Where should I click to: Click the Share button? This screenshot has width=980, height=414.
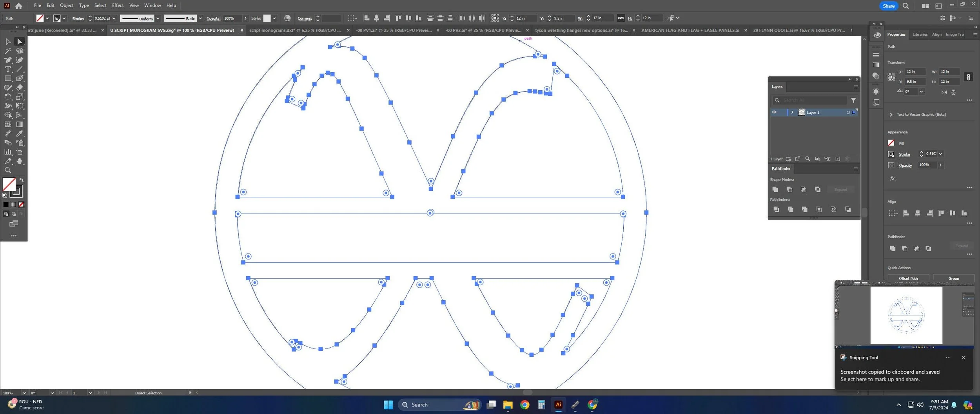pos(888,6)
